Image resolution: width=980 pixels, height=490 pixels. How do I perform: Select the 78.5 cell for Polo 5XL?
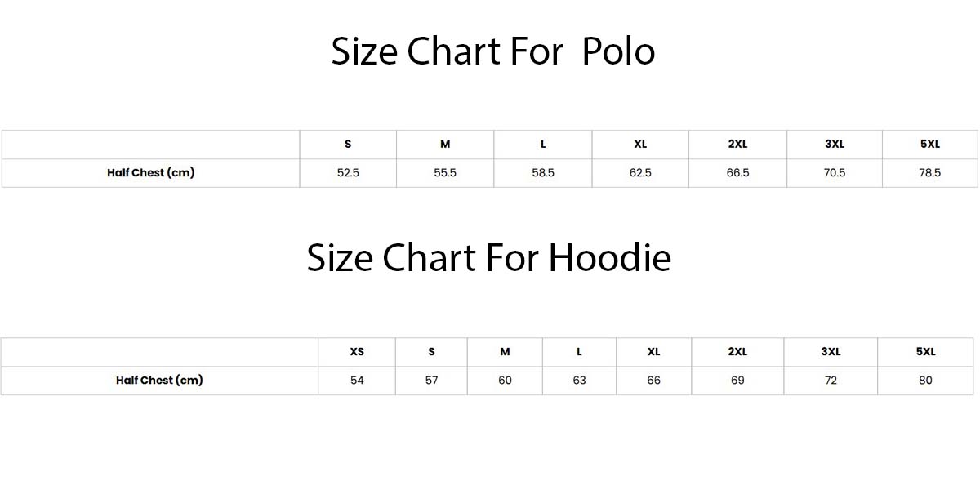click(x=929, y=173)
